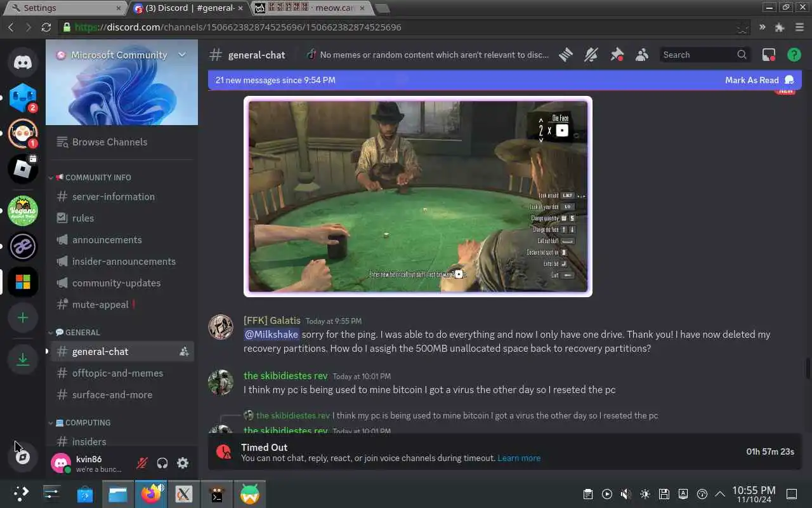Viewport: 812px width, 508px height.
Task: Open the offtopic-and-memes channel
Action: (122, 373)
